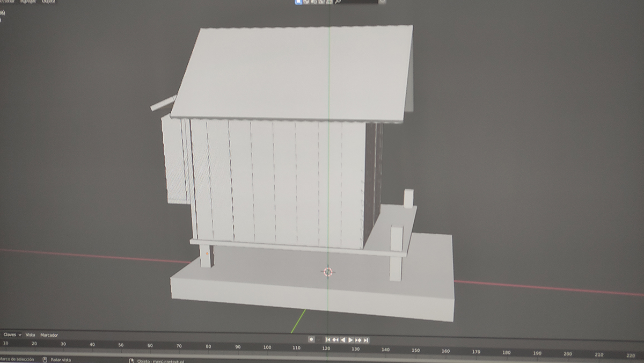Screen dimensions: 644x363
Task: Jump to the timeline start frame
Action: 328,339
